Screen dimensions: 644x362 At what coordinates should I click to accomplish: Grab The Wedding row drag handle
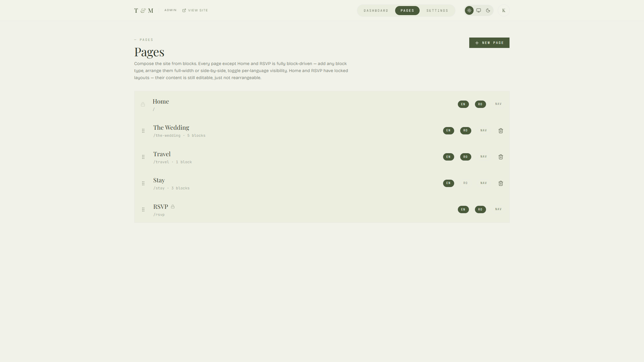coord(143,131)
